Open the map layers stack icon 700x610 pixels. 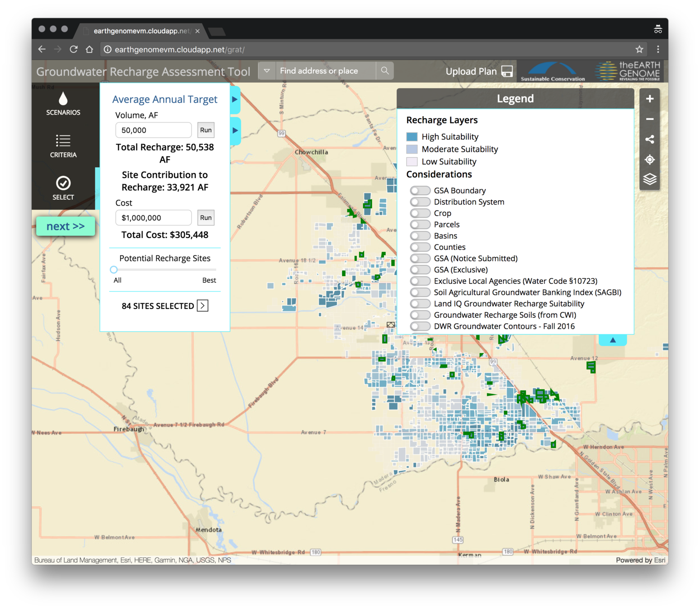tap(650, 179)
